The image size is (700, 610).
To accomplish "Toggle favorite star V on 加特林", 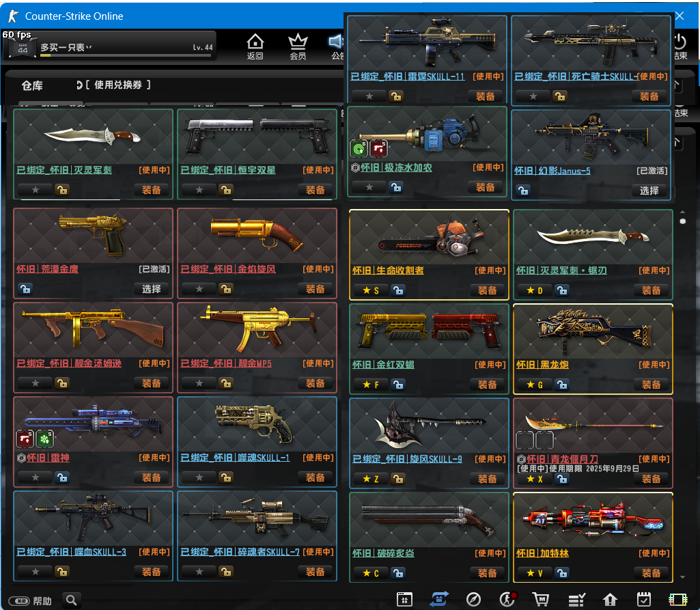I will point(535,573).
